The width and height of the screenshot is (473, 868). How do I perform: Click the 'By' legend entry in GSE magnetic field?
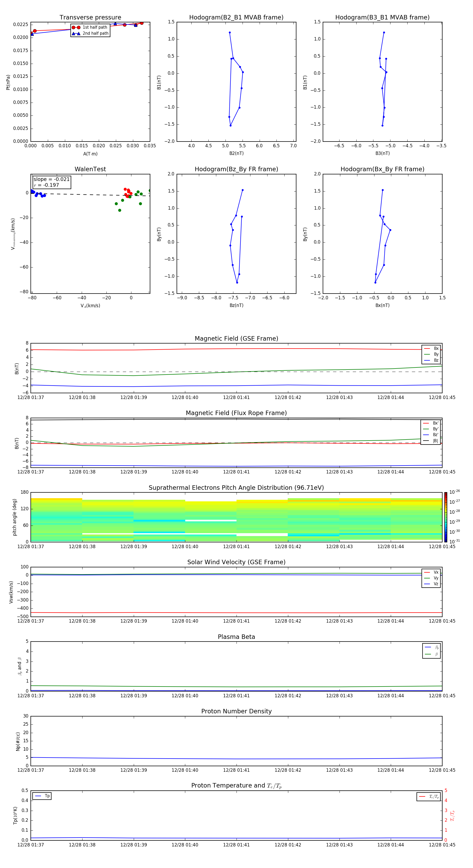click(x=431, y=355)
